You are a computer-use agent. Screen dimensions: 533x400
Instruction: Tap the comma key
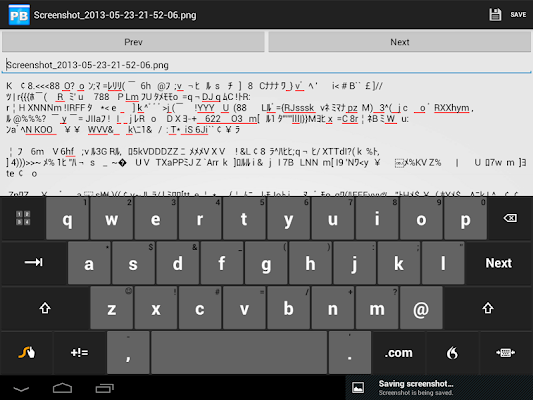coord(128,352)
